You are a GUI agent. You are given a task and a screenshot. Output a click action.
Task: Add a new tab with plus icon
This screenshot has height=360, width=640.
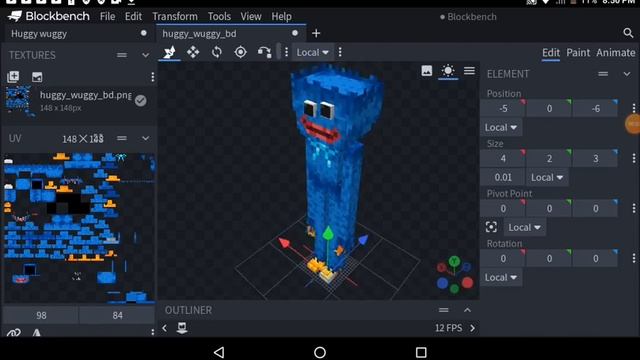316,33
